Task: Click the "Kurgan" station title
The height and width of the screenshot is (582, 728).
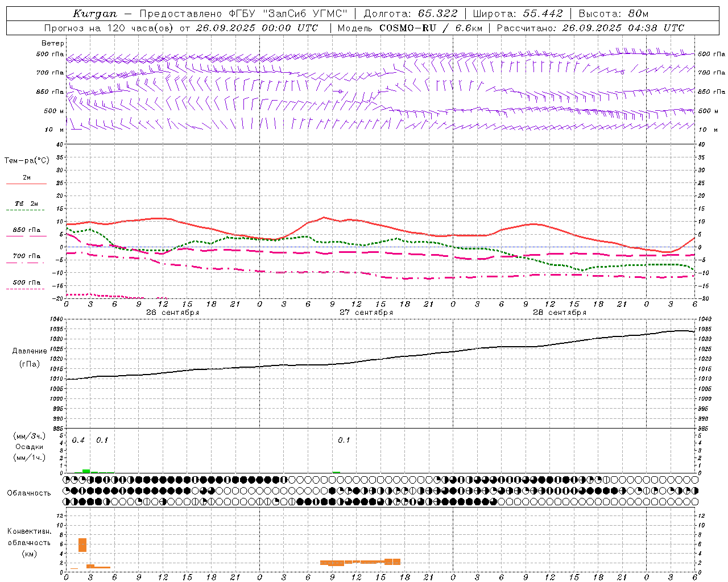Action: [x=95, y=14]
